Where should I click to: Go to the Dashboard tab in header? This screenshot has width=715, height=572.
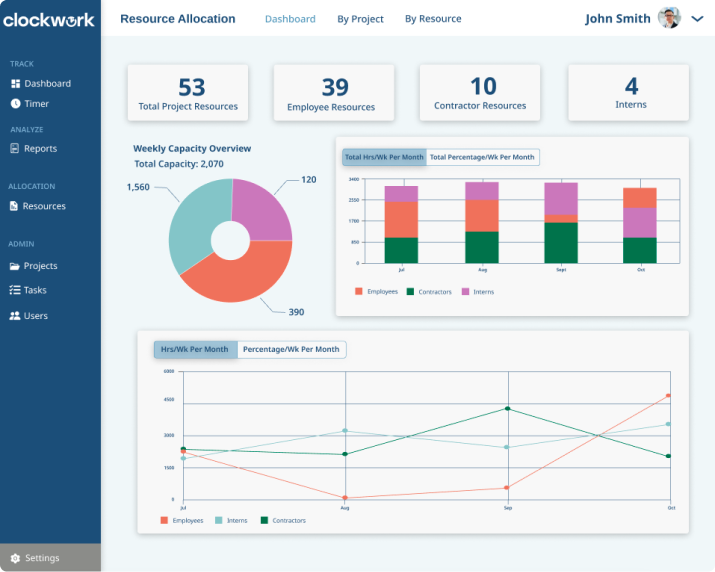click(290, 19)
